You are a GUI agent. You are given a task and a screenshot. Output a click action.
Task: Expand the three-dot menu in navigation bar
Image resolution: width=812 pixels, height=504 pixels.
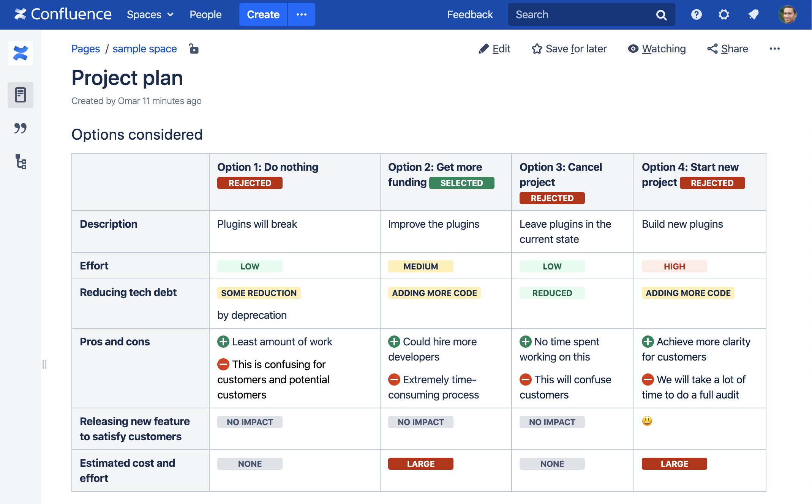[x=301, y=14]
